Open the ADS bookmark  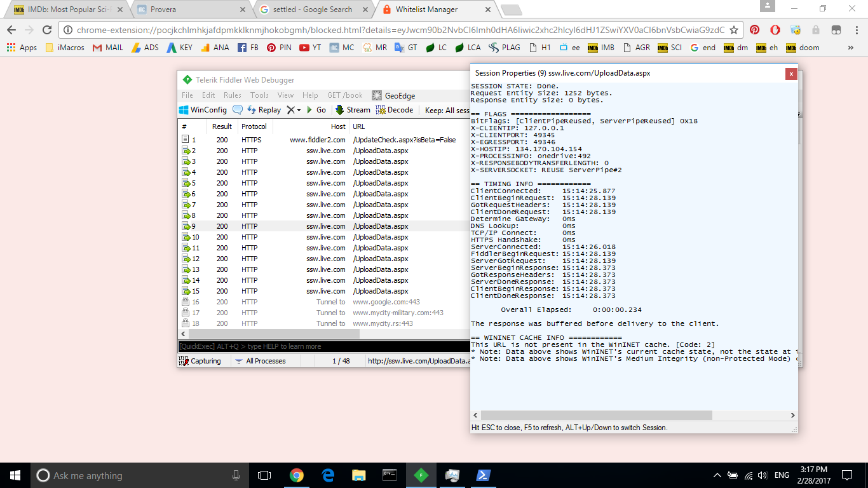click(x=145, y=48)
